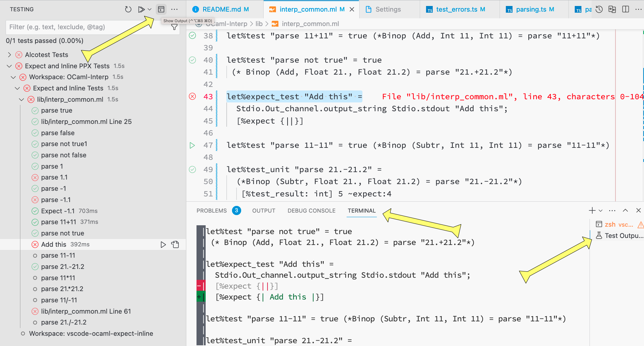Toggle the layout icon beside split editor
This screenshot has width=644, height=346.
(612, 9)
